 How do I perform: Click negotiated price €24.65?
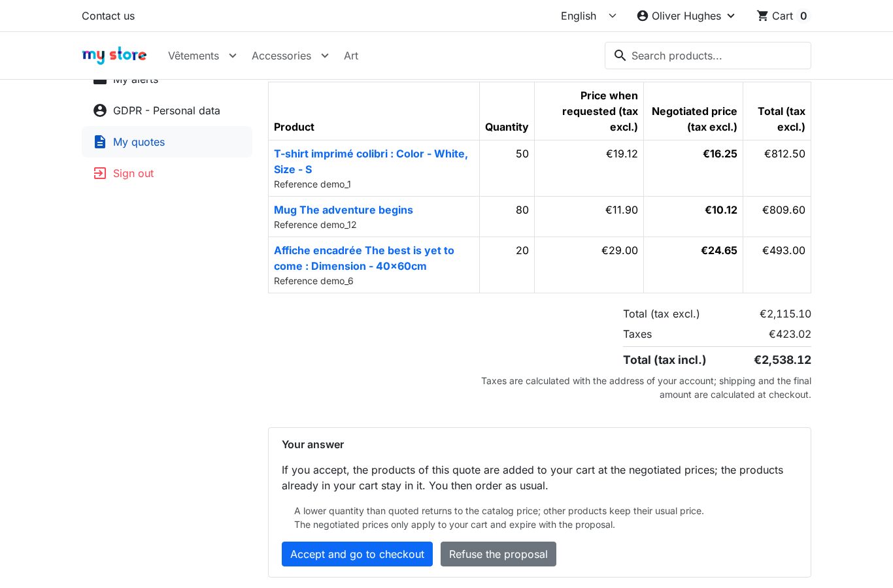tap(719, 250)
